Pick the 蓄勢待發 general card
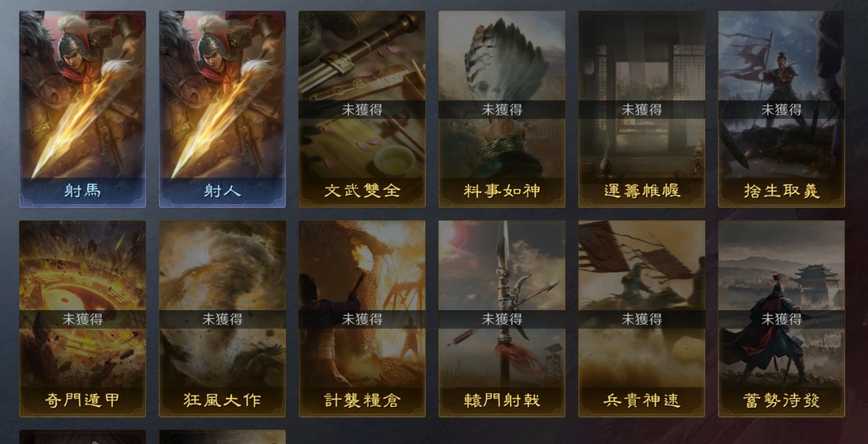The image size is (868, 444). pyautogui.click(x=782, y=319)
